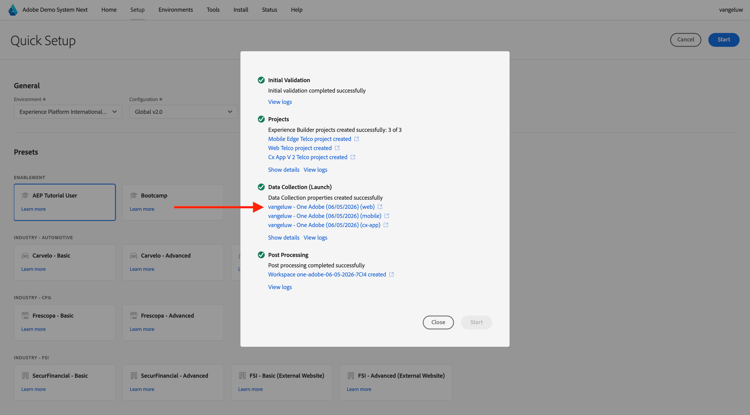
Task: Click green check icon for Post Processing
Action: [261, 255]
